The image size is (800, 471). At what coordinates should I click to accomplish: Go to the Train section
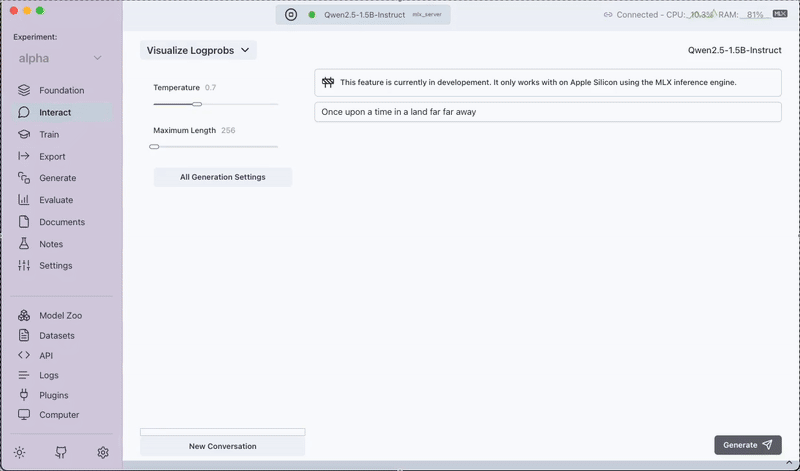pos(49,135)
